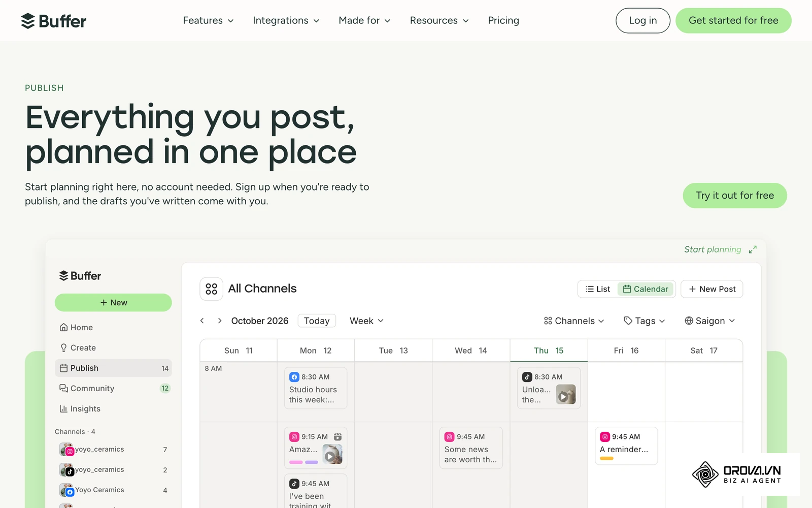812x508 pixels.
Task: Open the Channels filter dropdown
Action: [x=574, y=321]
